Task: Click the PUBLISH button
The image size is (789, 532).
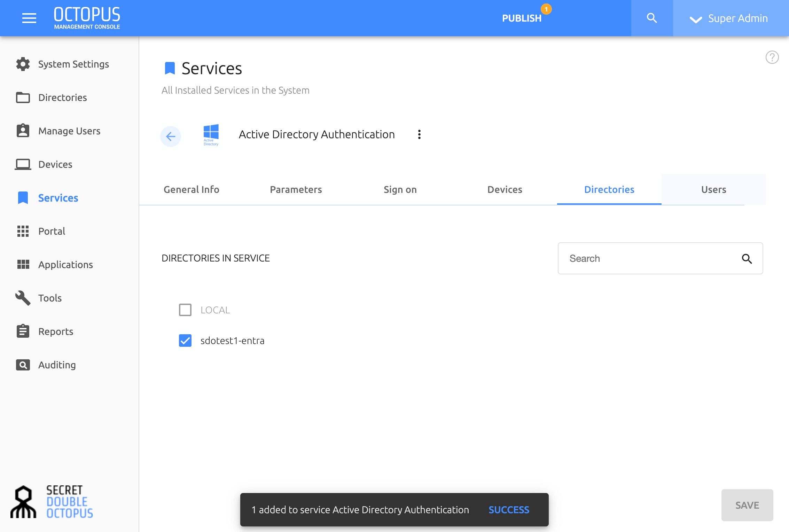Action: tap(522, 18)
